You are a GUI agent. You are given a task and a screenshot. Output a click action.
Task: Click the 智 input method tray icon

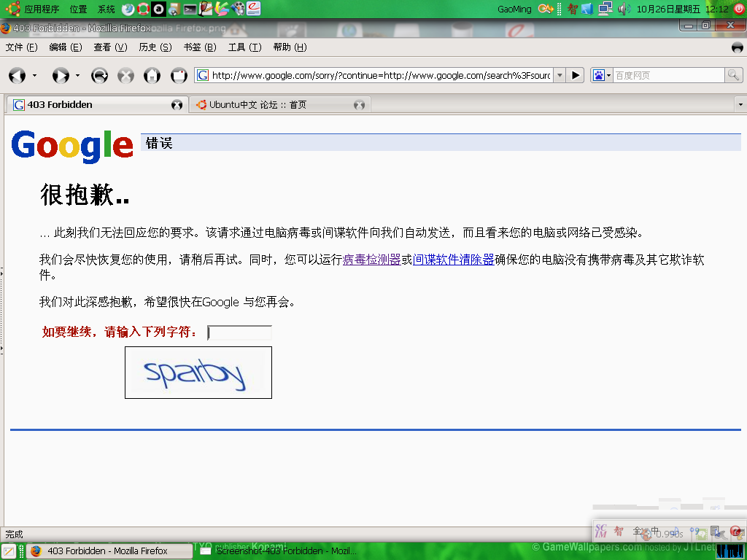point(573,9)
